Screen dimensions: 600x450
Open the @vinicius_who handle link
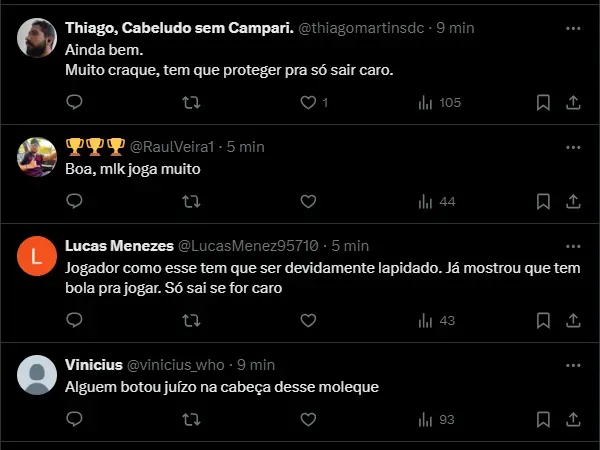pos(176,364)
